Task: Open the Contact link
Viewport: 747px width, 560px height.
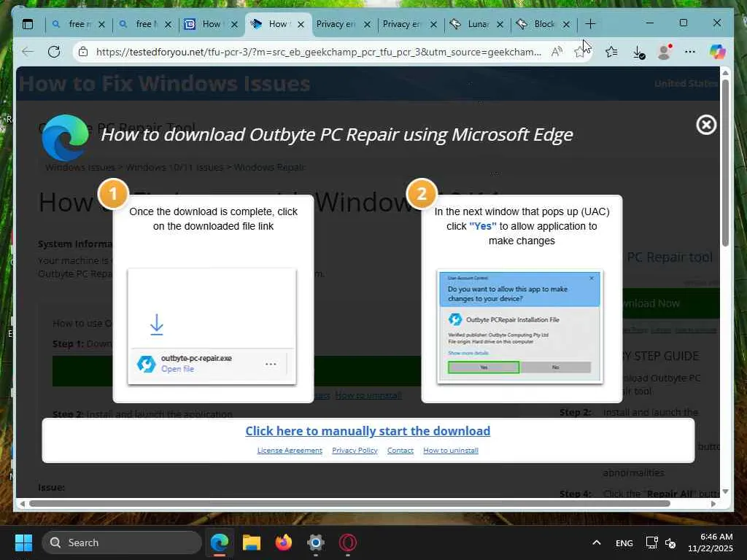Action: coord(400,451)
